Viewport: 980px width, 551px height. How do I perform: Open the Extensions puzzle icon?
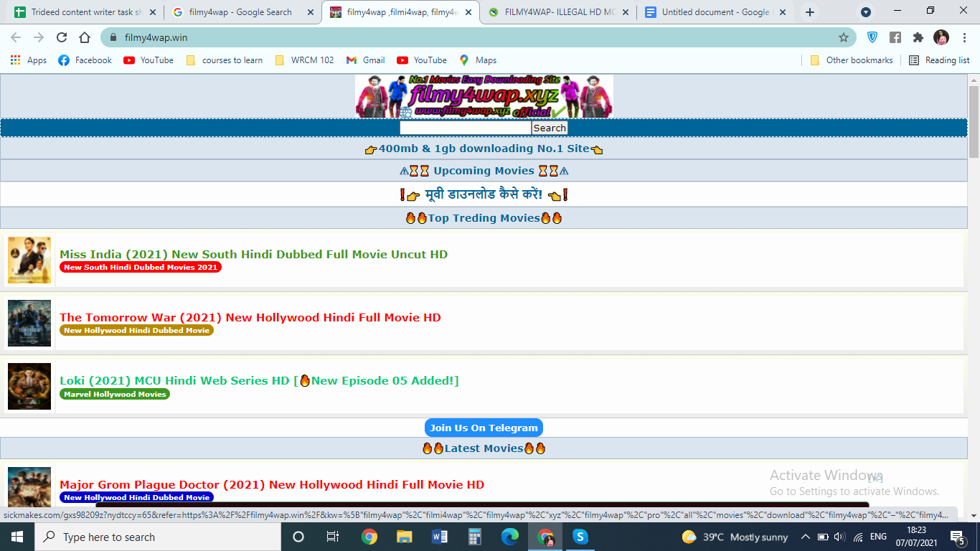pos(918,37)
